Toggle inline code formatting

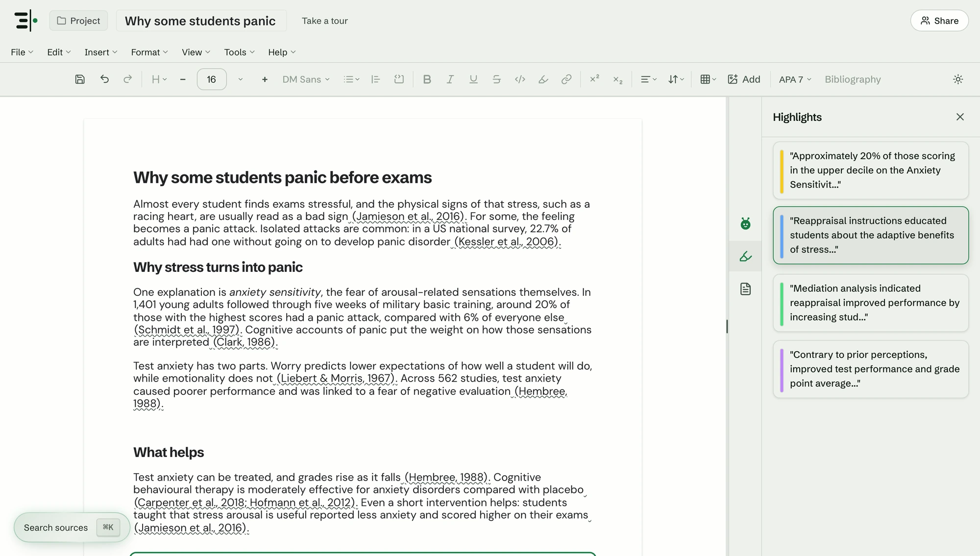[x=520, y=79]
